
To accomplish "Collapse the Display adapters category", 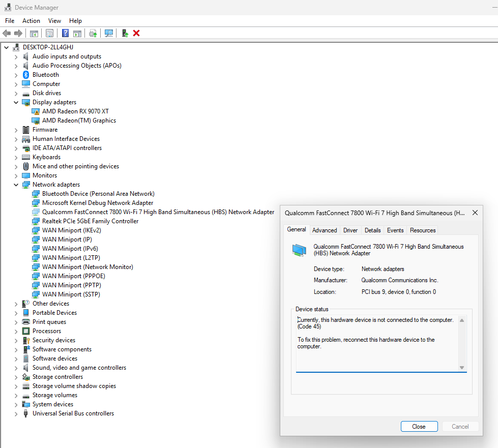I will [x=16, y=102].
